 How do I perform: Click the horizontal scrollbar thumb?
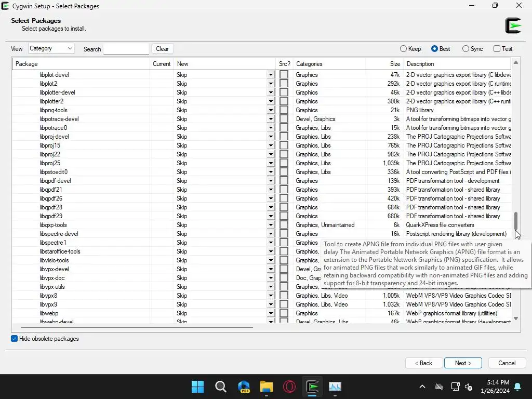click(x=137, y=327)
